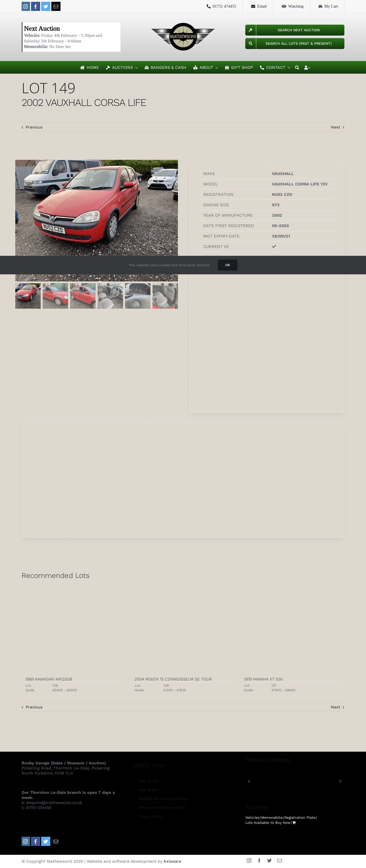The image size is (366, 868).
Task: Open Gift Shop menu item
Action: pyautogui.click(x=239, y=67)
